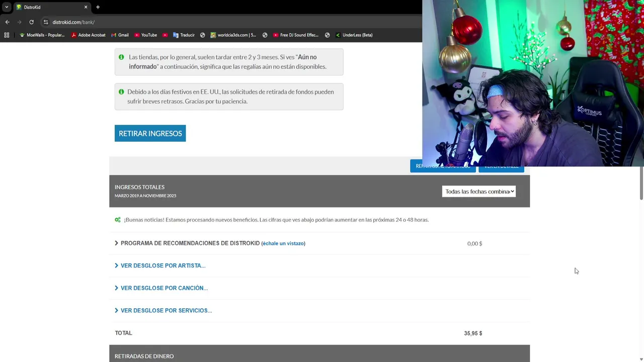Open the globe bookmark before worldcia3ds
644x362 pixels.
(202, 35)
